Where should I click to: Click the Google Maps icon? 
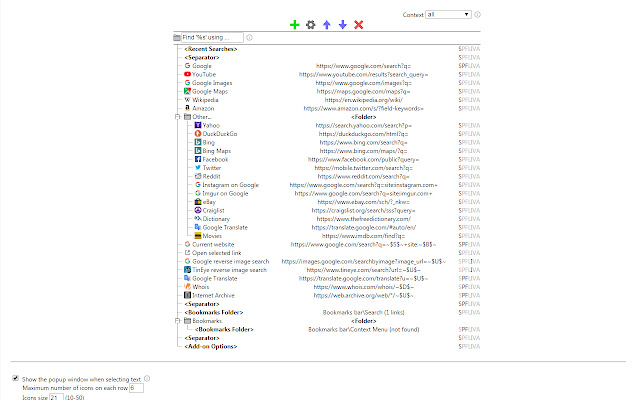tap(187, 91)
